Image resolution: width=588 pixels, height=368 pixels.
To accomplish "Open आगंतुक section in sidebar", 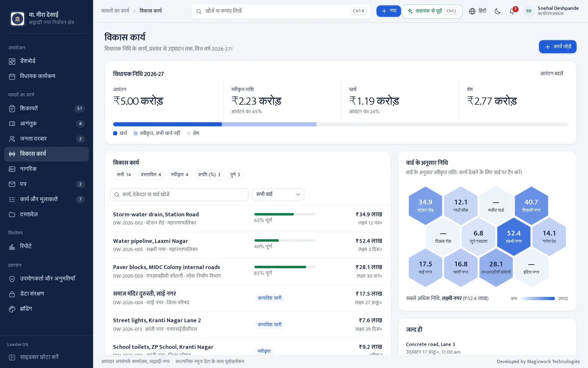I will click(46, 124).
